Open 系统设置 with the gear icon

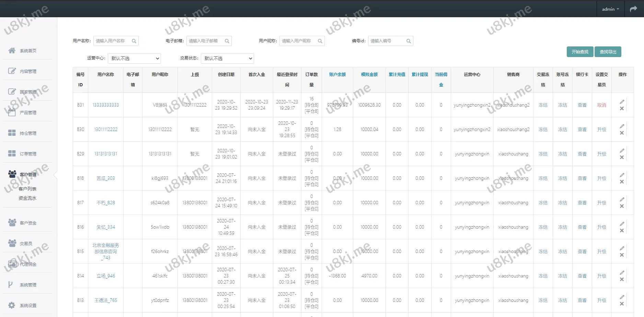[x=12, y=305]
